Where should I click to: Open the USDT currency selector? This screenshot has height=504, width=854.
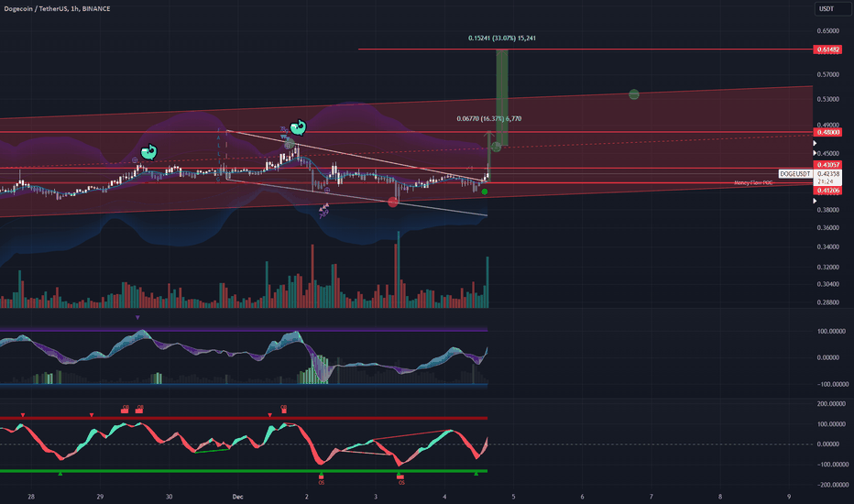point(833,9)
